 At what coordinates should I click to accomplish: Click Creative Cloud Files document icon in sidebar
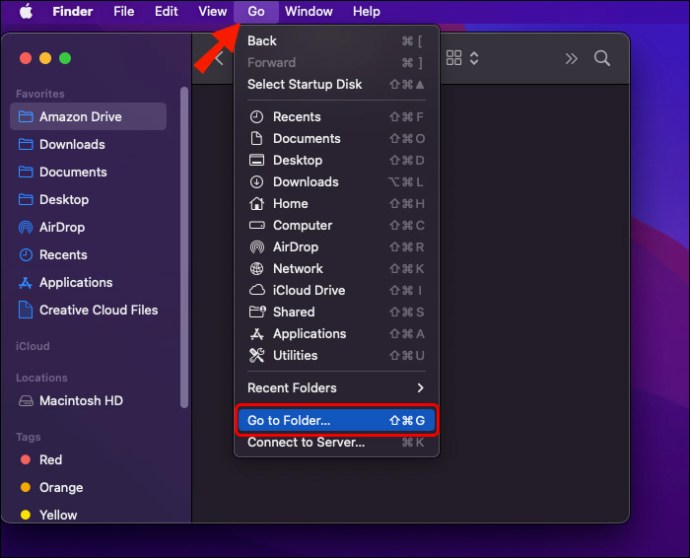click(26, 310)
